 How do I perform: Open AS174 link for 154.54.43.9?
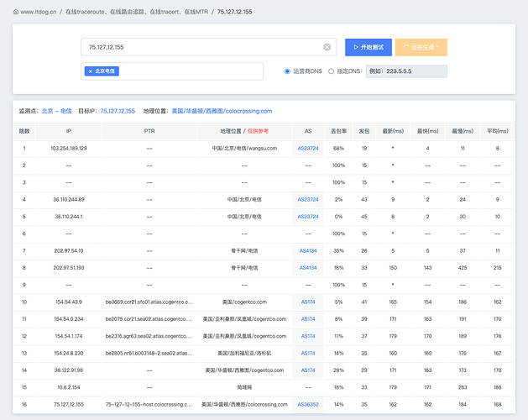pos(308,302)
